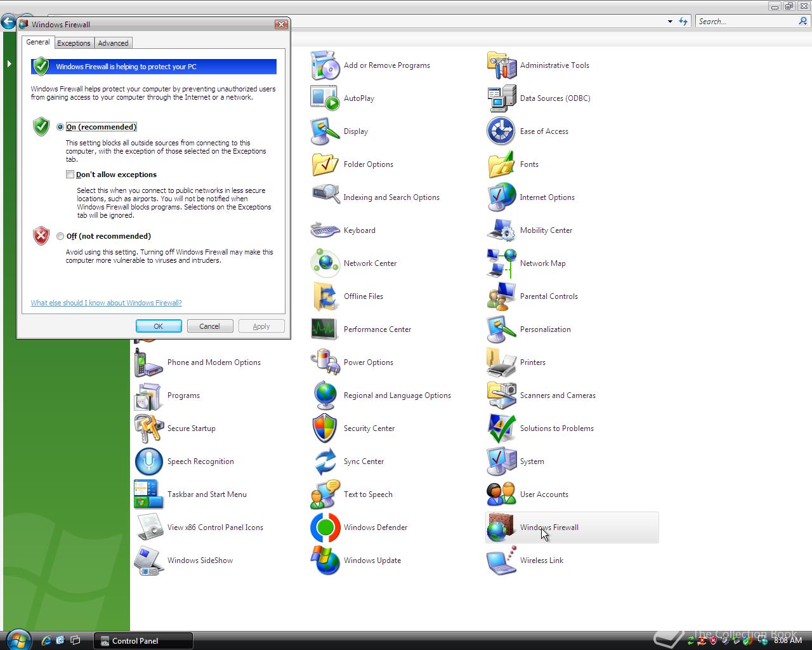Open the Ease of Access icon
The image size is (812, 650).
coord(501,131)
